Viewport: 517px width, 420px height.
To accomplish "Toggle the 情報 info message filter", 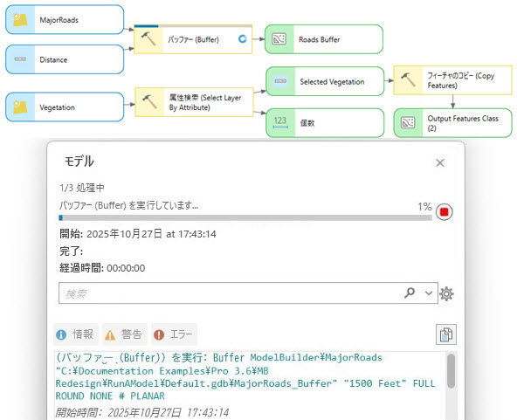I will (76, 334).
